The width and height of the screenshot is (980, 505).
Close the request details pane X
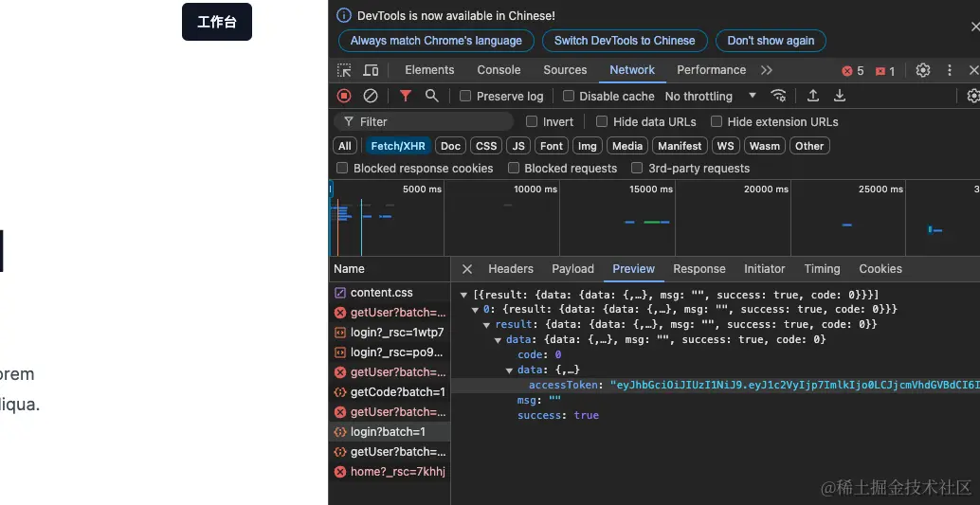467,269
